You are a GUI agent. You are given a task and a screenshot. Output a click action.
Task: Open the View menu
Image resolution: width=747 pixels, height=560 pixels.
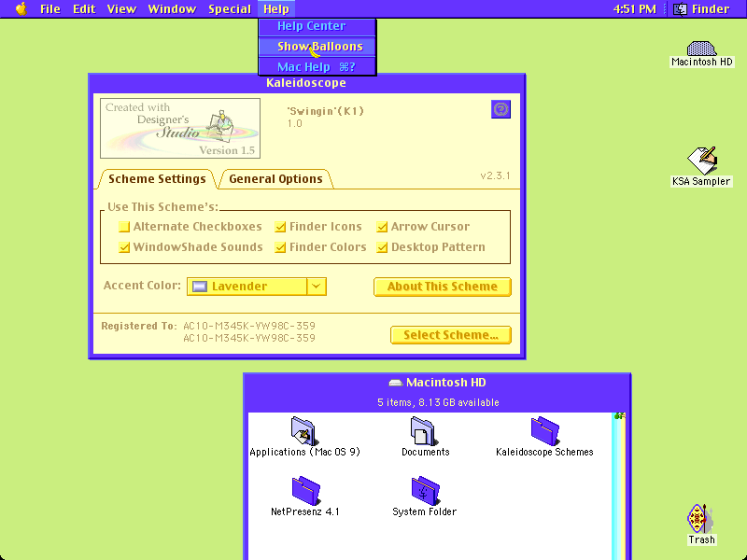[x=121, y=9]
